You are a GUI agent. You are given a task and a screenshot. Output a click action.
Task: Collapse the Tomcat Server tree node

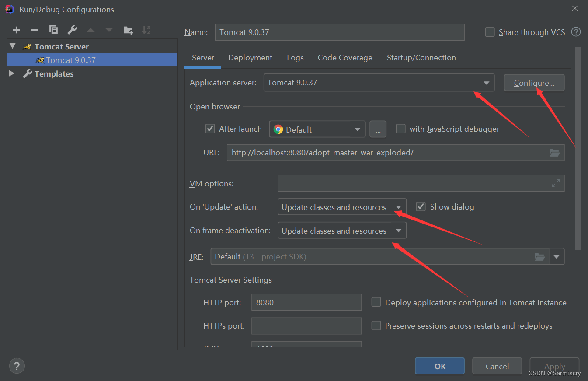(12, 46)
